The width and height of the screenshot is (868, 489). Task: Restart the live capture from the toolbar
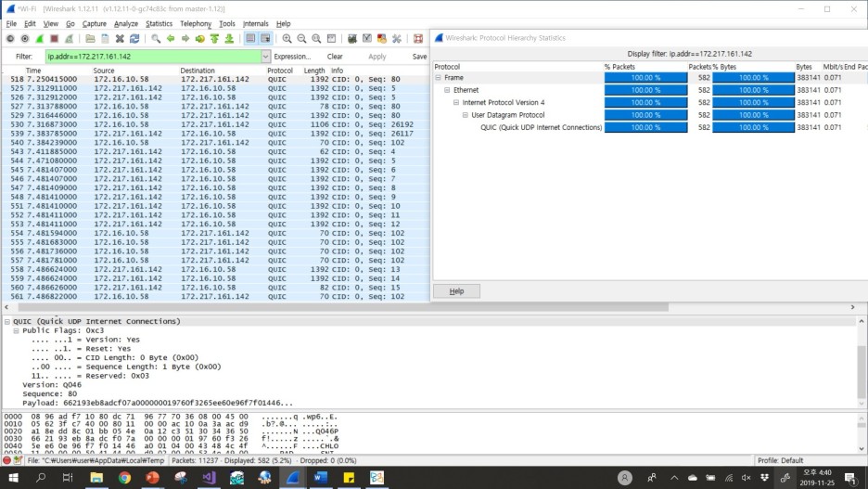69,38
